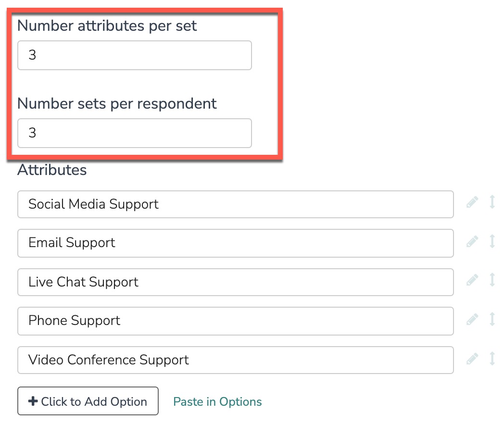
Task: Click reorder arrow for Phone Support
Action: pos(492,320)
